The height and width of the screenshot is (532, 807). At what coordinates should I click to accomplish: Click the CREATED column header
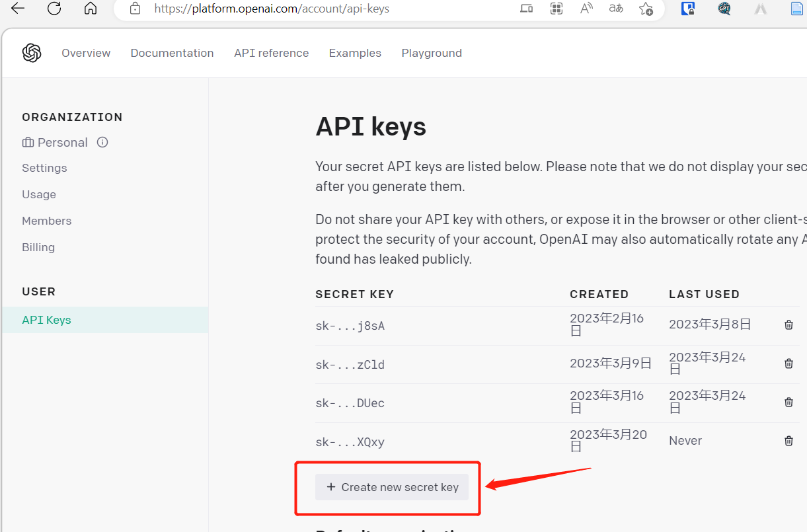(599, 294)
